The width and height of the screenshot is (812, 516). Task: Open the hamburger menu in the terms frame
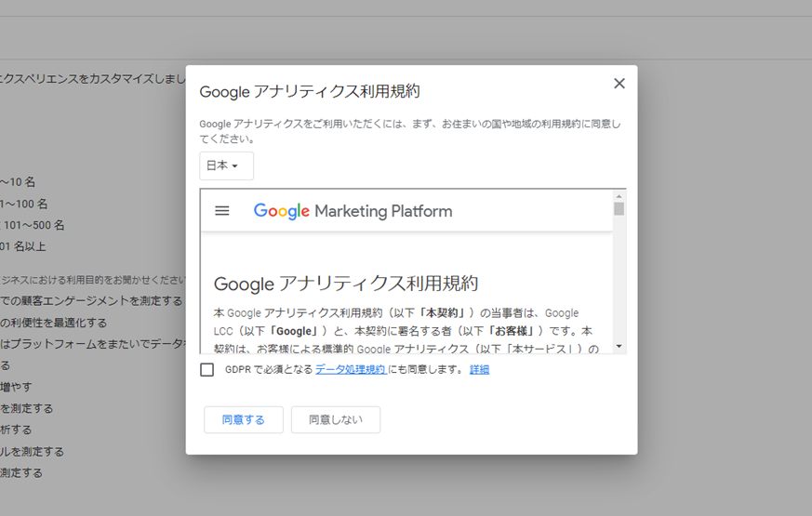click(222, 211)
